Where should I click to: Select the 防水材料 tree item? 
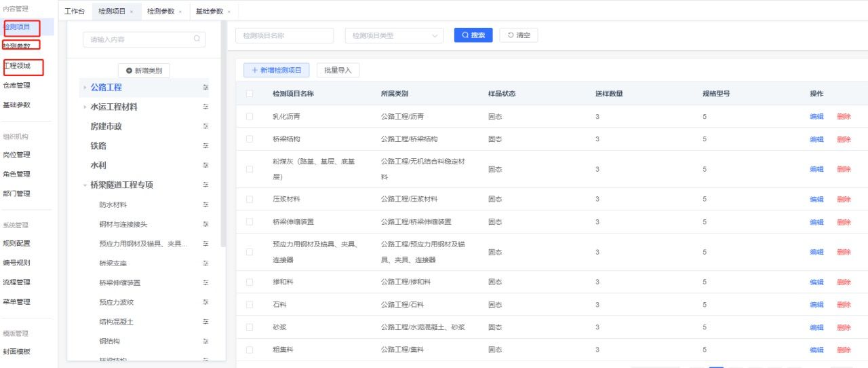113,204
